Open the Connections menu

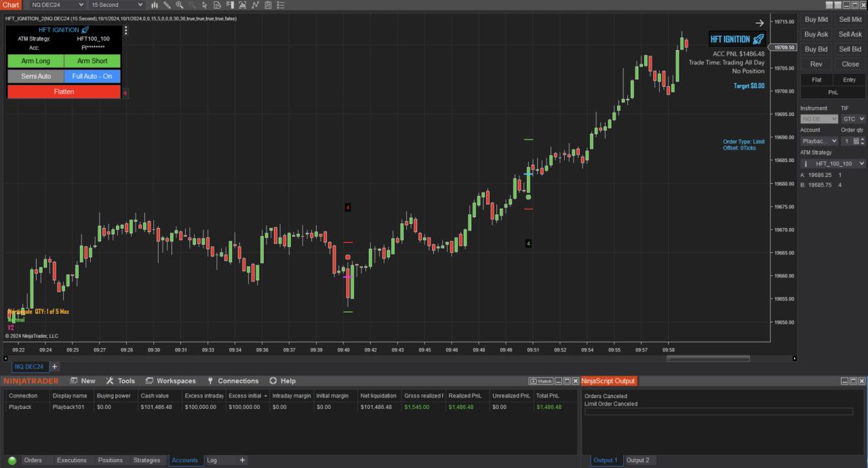pos(233,381)
